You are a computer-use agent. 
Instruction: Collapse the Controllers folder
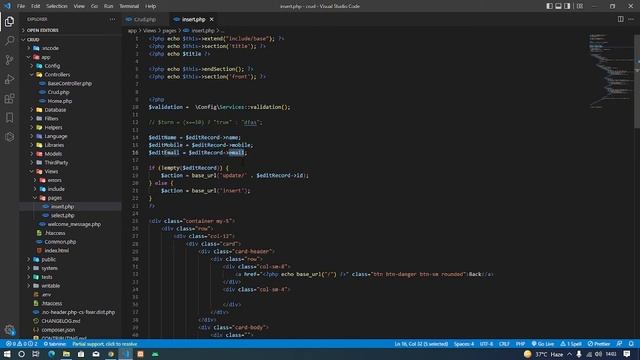[x=57, y=75]
